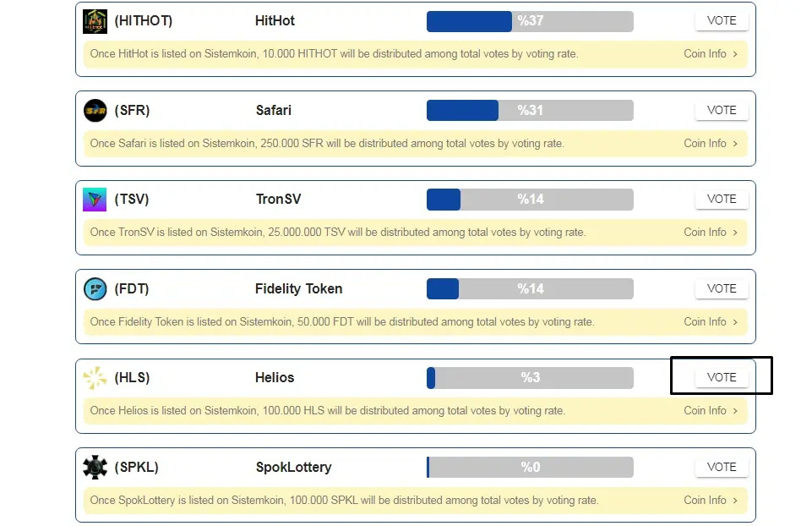Cast a vote for TronSV

(722, 199)
